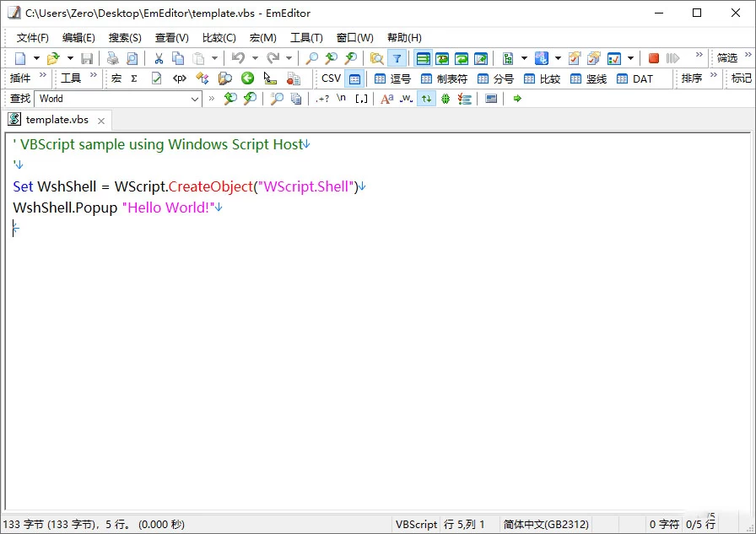
Task: Switch to 制表符 tab separated mode
Action: (x=444, y=78)
